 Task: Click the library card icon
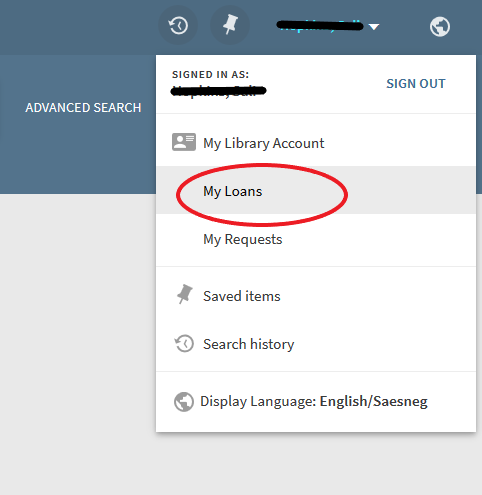(x=184, y=142)
